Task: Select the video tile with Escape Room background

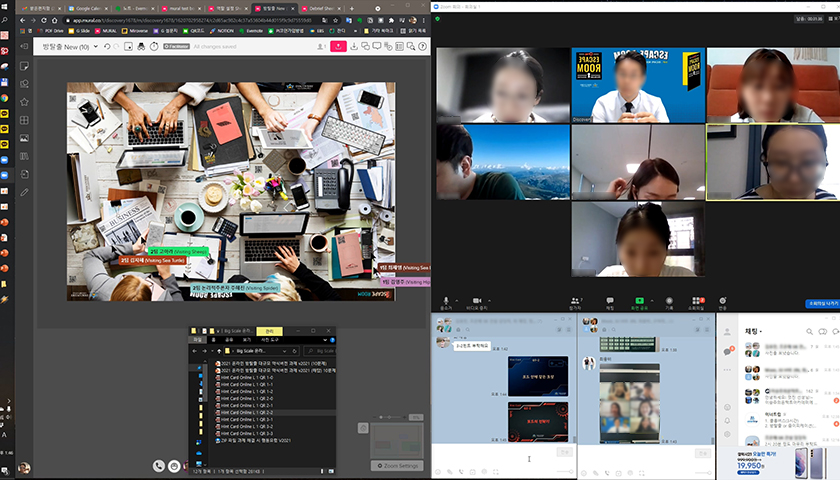Action: point(638,85)
